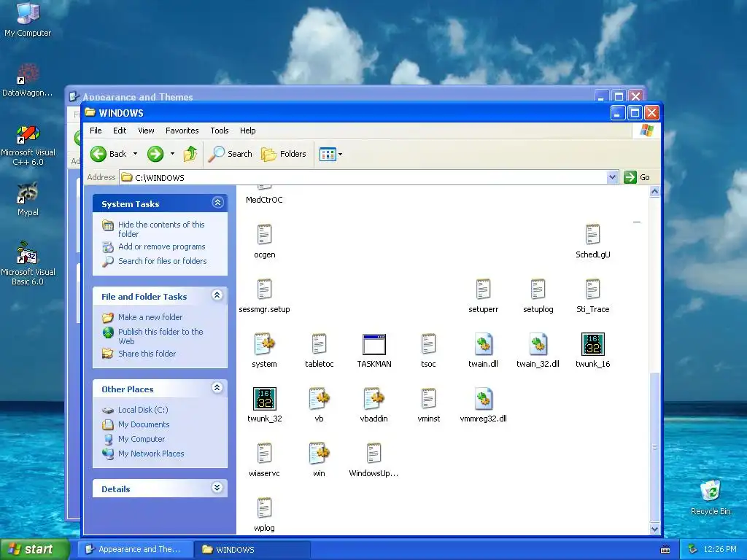Screen dimensions: 747x560
Task: Select the Mypal desktop shortcut
Action: [28, 199]
